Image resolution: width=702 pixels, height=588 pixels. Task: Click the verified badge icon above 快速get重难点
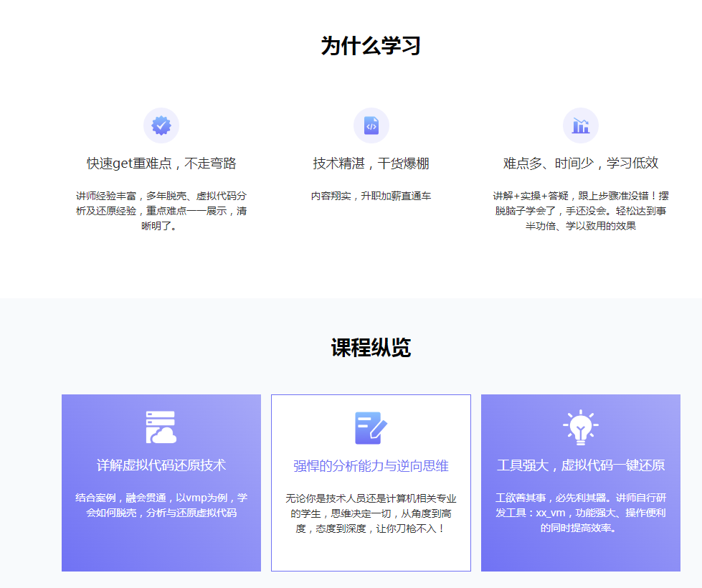point(161,126)
